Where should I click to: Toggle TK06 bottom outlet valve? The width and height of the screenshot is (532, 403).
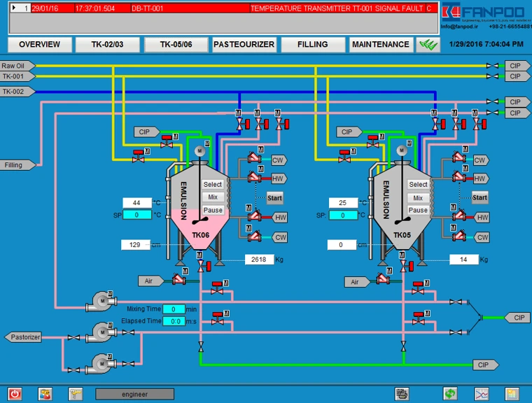click(203, 267)
